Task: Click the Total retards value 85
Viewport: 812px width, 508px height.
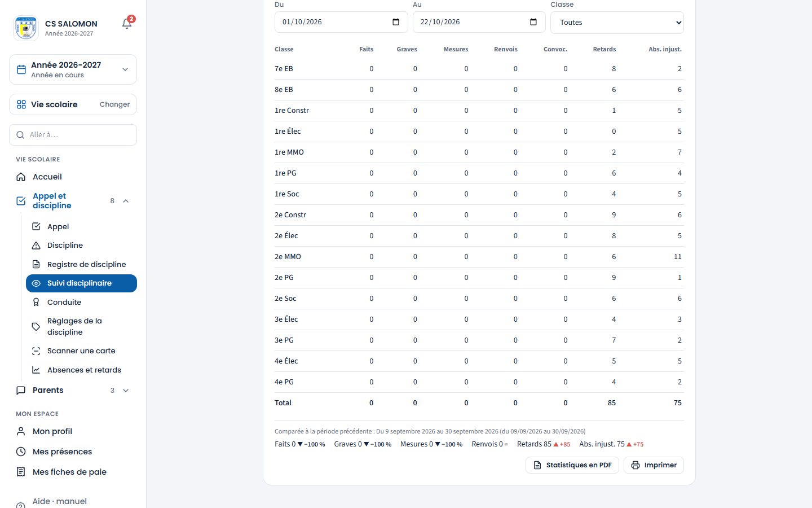Action: [612, 403]
